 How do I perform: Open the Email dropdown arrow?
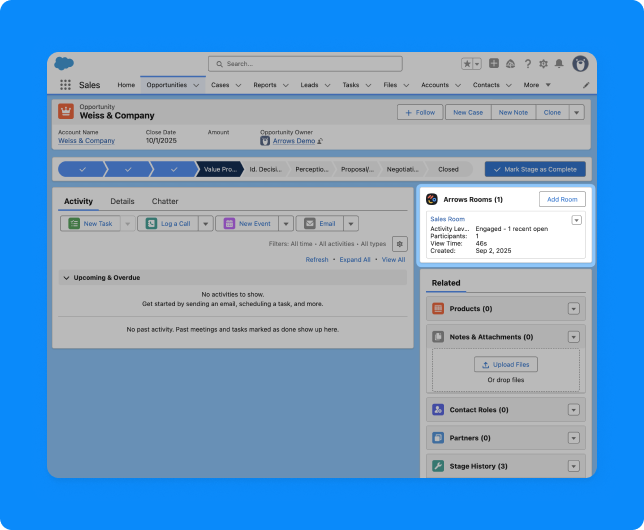tap(351, 224)
